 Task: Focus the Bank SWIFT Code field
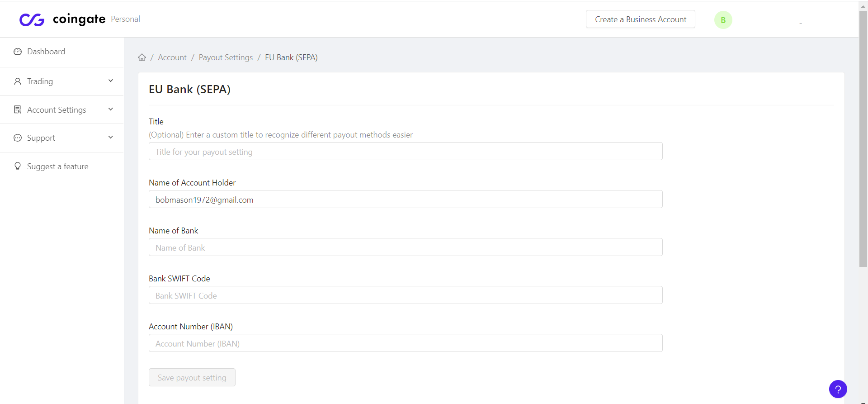406,295
